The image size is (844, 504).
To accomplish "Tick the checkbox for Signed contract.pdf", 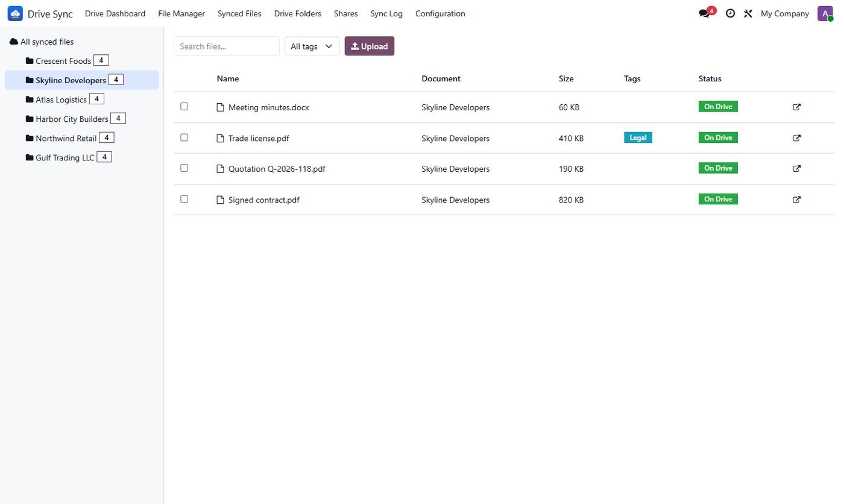I will [184, 199].
